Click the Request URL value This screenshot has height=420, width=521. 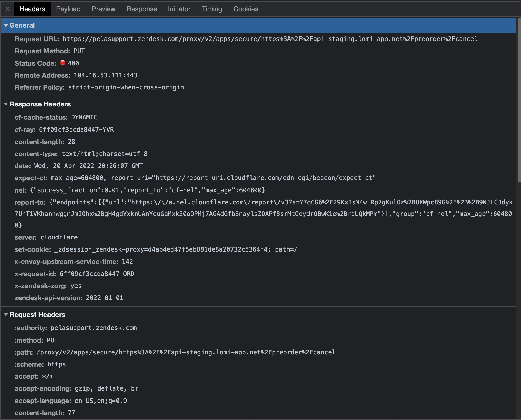pyautogui.click(x=270, y=39)
